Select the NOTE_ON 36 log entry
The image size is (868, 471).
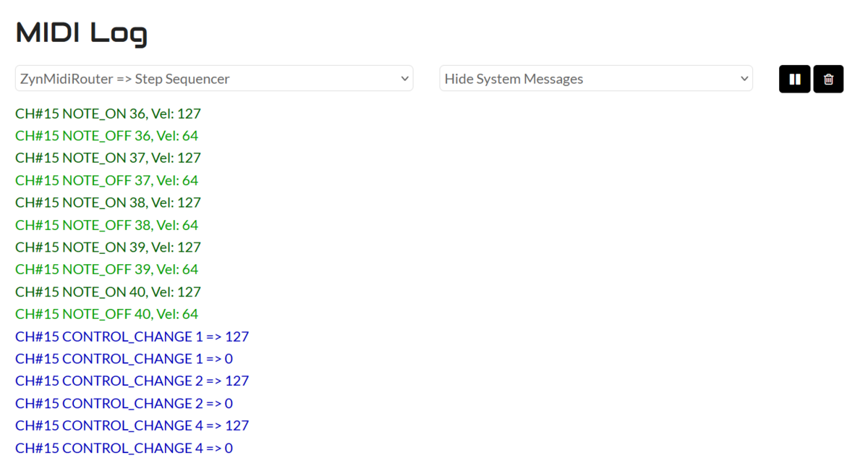[x=108, y=114]
